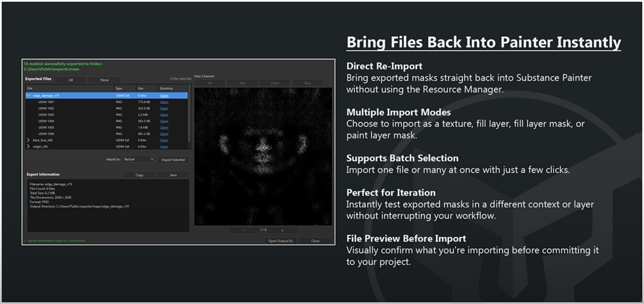Open link for UDIM 1005 row
The width and height of the screenshot is (644, 304).
(x=164, y=128)
